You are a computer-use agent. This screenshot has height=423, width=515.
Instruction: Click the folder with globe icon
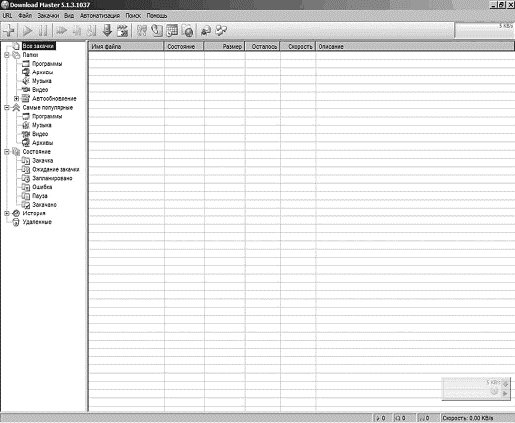188,31
